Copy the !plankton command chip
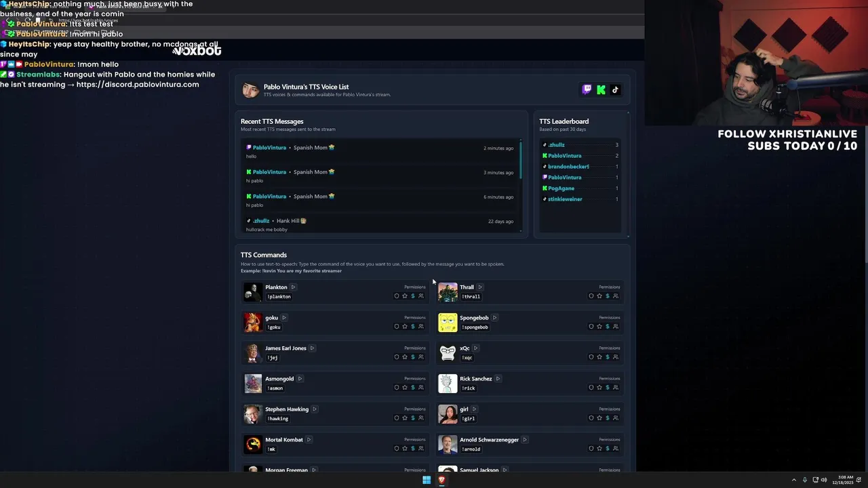Screen dimensions: 868x488 click(279, 297)
